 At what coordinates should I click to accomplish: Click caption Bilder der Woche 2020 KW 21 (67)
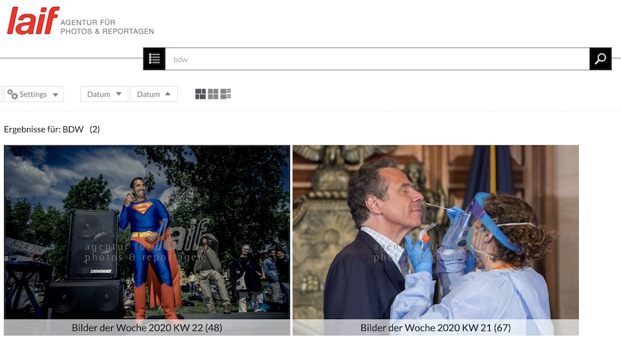tap(435, 327)
